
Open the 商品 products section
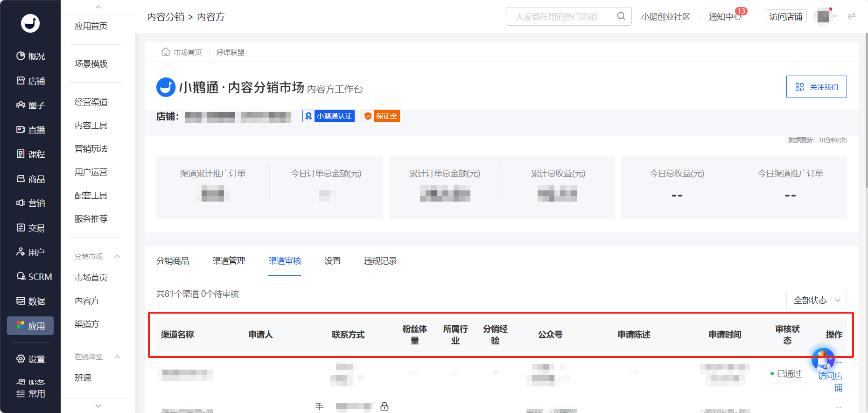[30, 179]
